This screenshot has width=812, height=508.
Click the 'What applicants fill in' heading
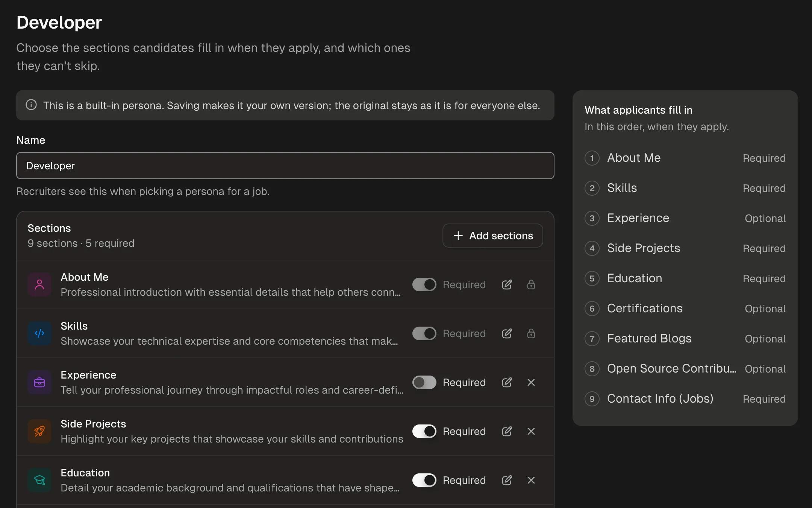click(x=638, y=110)
